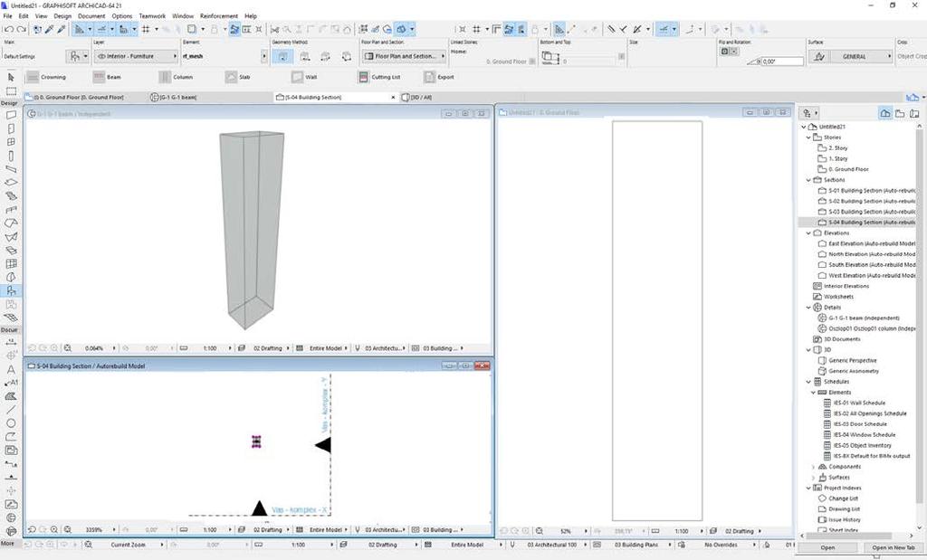The width and height of the screenshot is (927, 560).
Task: Click the rotation angle input field
Action: (x=782, y=61)
